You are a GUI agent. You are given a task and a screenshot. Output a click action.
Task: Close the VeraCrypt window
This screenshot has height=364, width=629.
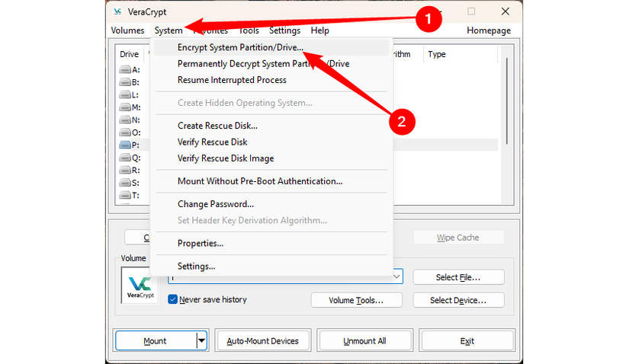click(505, 11)
